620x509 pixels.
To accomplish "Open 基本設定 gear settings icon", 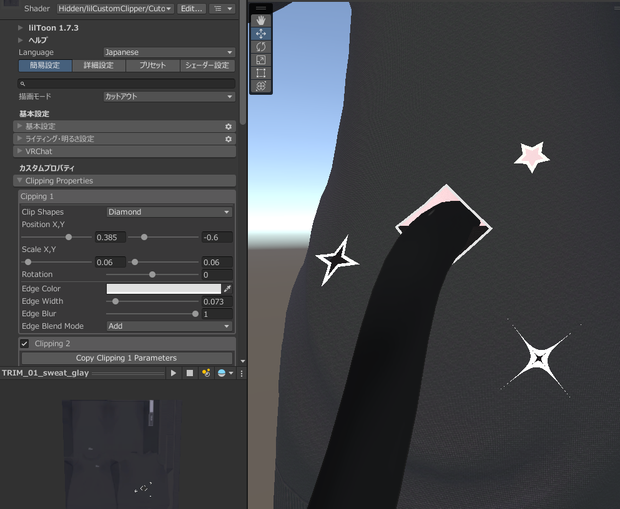I will point(228,127).
